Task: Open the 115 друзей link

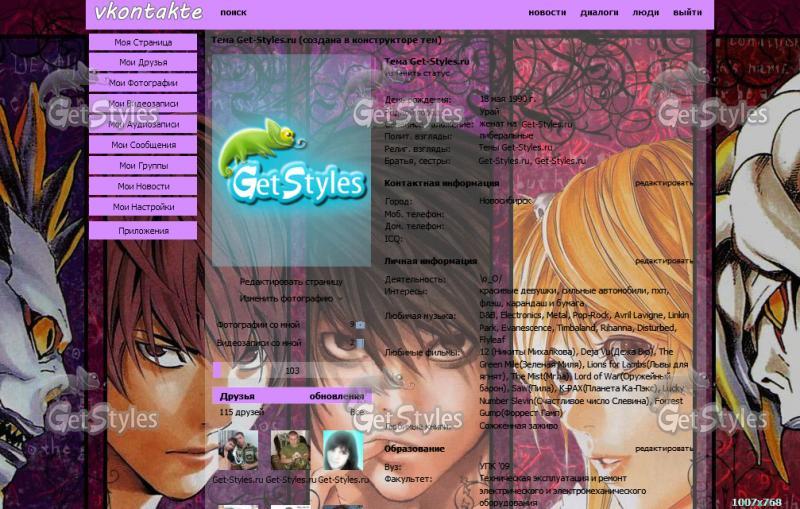Action: [x=242, y=412]
